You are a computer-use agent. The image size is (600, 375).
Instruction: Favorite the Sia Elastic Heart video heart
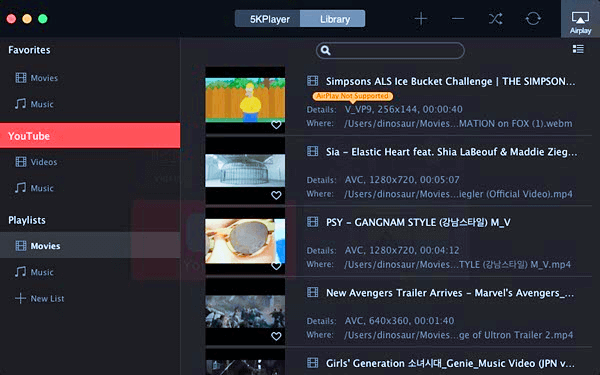276,195
